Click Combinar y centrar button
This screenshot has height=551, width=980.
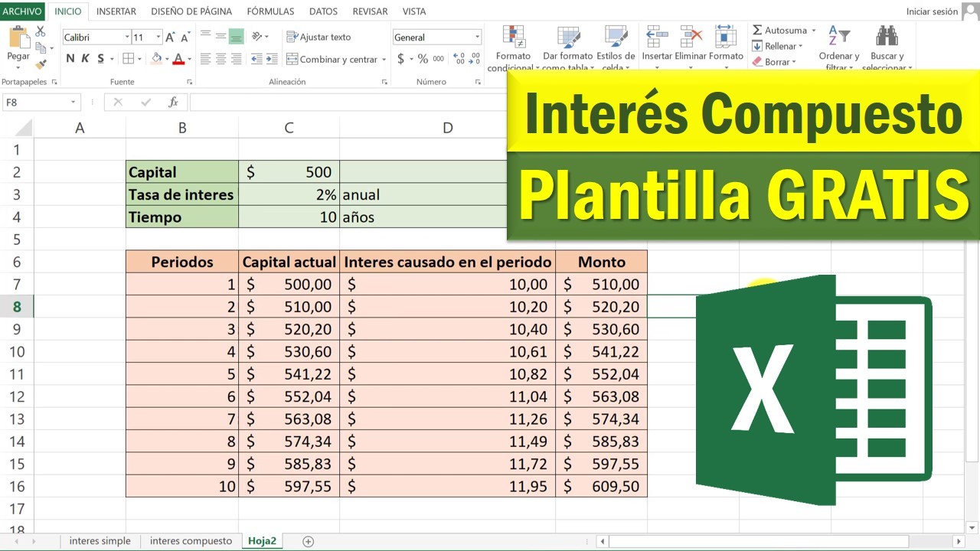[332, 59]
